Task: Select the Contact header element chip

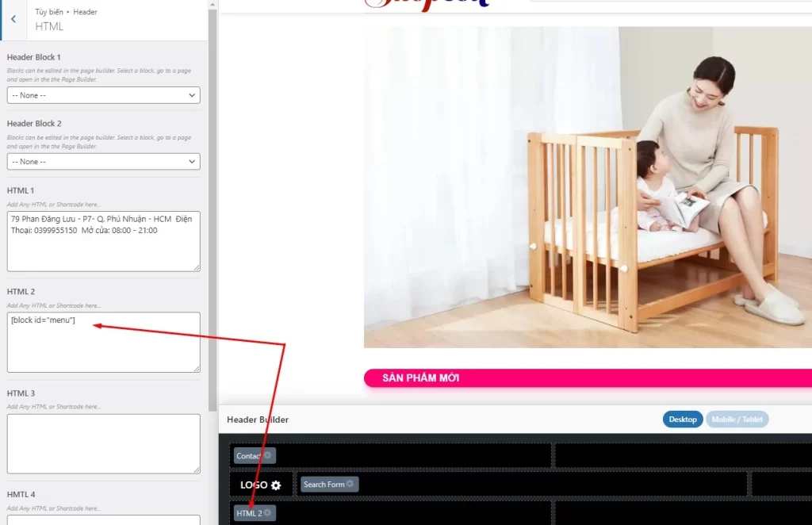Action: (x=248, y=456)
